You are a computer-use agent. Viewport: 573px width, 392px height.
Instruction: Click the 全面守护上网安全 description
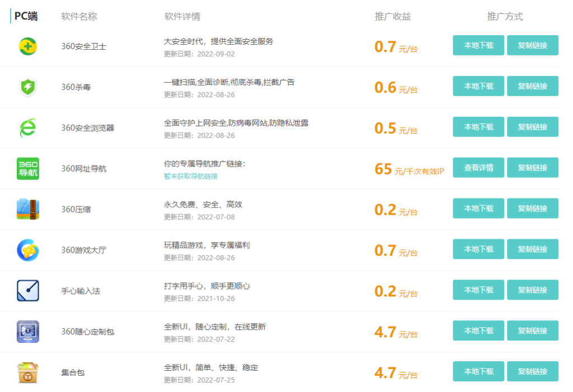[x=236, y=123]
